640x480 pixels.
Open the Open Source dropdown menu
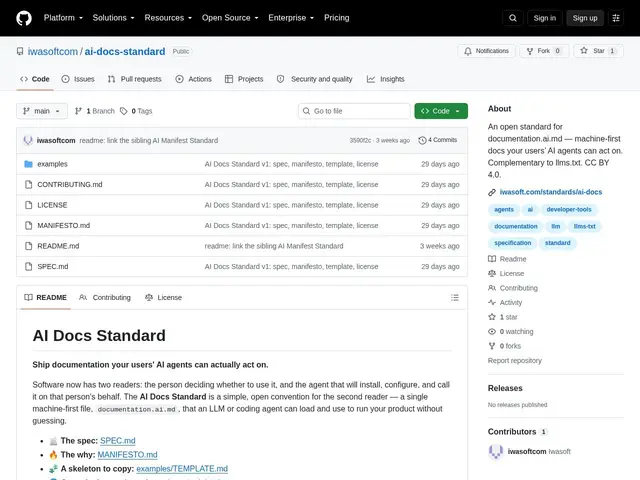[230, 18]
